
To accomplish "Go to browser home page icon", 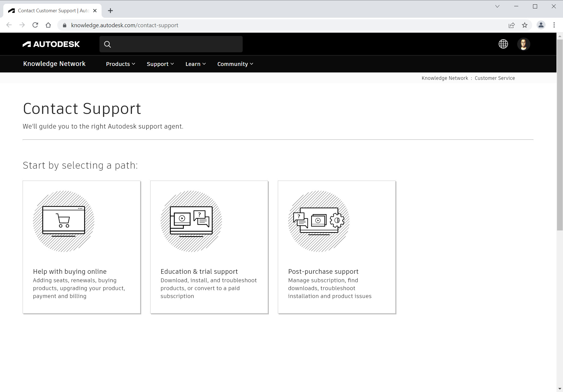I will [x=48, y=25].
